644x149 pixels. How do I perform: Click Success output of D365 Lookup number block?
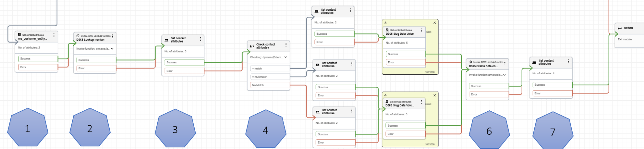click(x=96, y=60)
